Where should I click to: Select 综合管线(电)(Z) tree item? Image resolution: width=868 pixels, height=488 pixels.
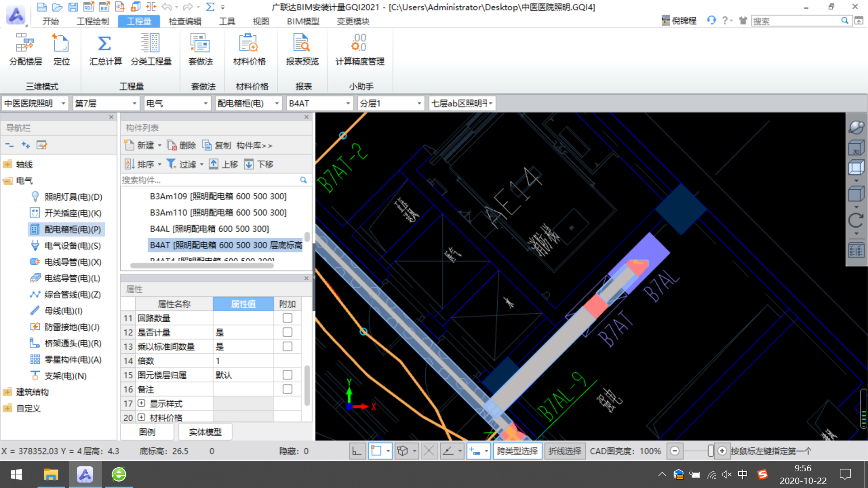click(x=72, y=295)
